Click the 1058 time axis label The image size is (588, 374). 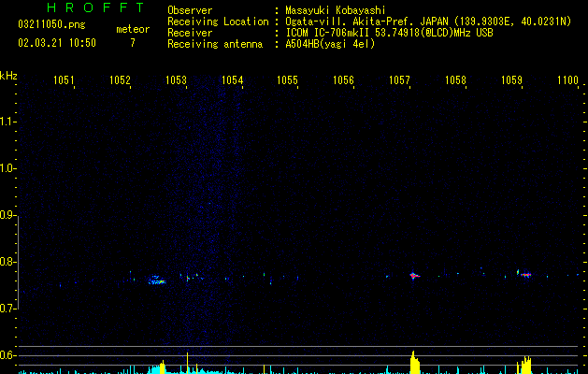(x=455, y=80)
